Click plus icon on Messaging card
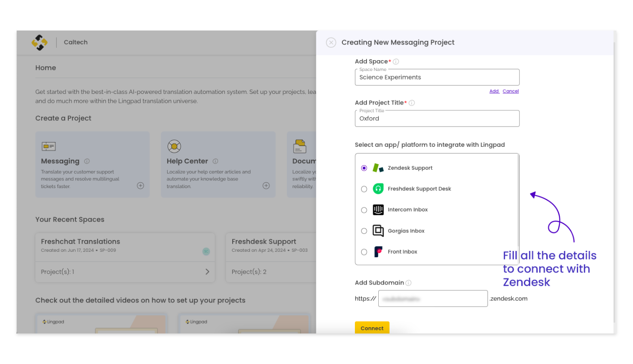Screen dimensions: 633x364 click(x=141, y=186)
